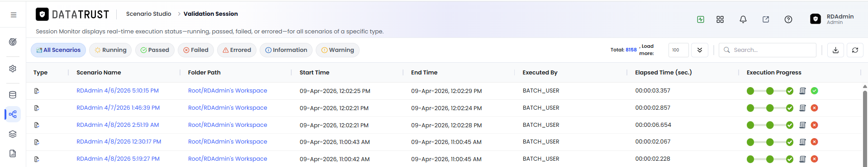Open folder path of 1:46:39 PM scenario
868x167 pixels.
(x=228, y=108)
